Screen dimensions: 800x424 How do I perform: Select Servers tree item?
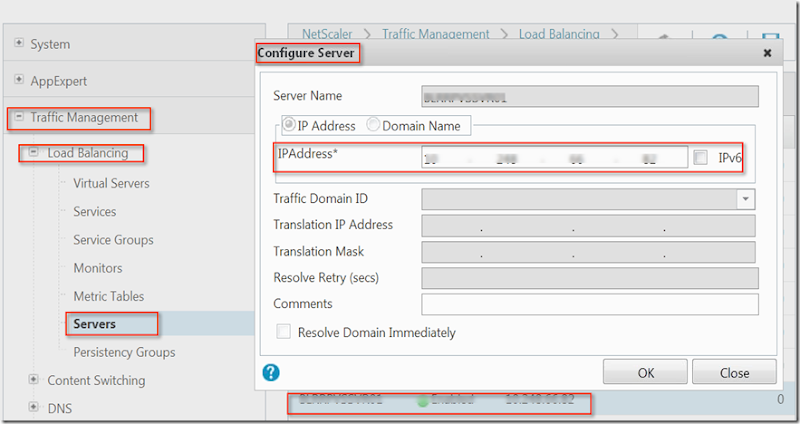point(94,324)
